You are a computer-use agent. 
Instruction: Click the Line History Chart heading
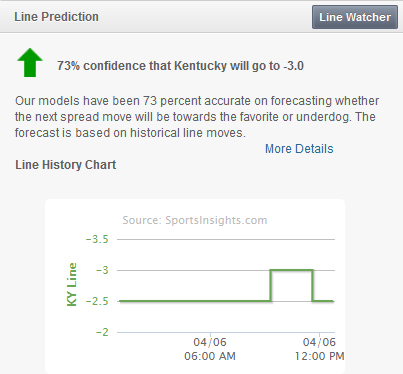(66, 165)
